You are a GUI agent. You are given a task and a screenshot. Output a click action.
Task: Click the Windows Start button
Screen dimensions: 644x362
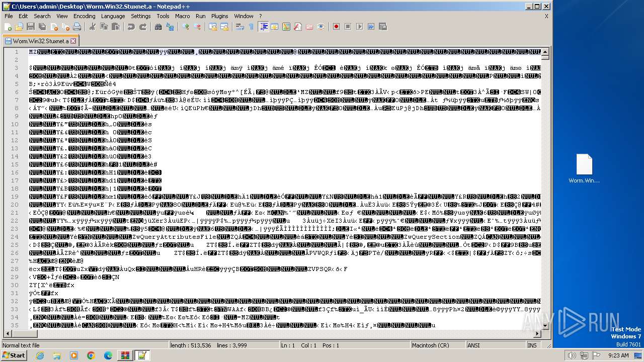14,355
